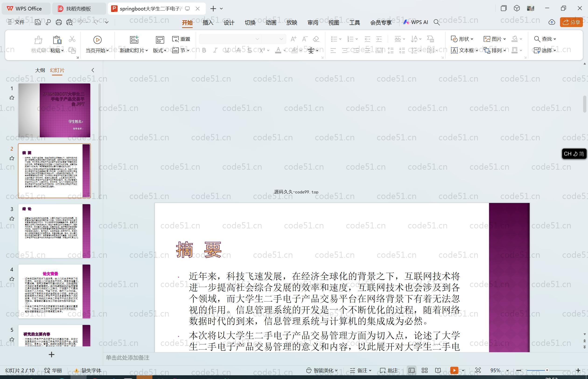
Task: Click the Share (分享) button
Action: [x=571, y=22]
